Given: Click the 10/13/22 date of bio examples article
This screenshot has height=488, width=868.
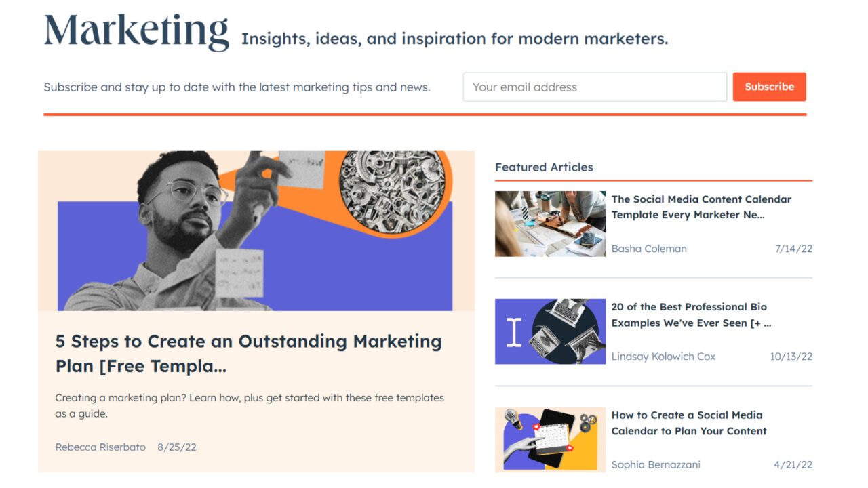Looking at the screenshot, I should coord(791,357).
